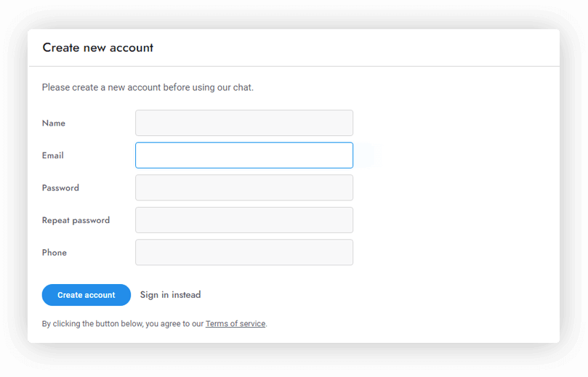Click the Name field label
The width and height of the screenshot is (588, 377).
tap(54, 123)
